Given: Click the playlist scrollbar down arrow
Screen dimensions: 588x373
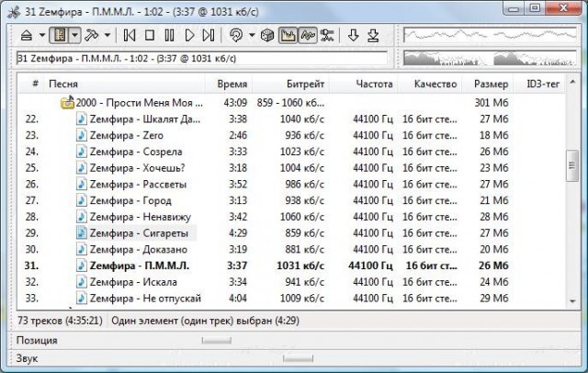Looking at the screenshot, I should [572, 301].
